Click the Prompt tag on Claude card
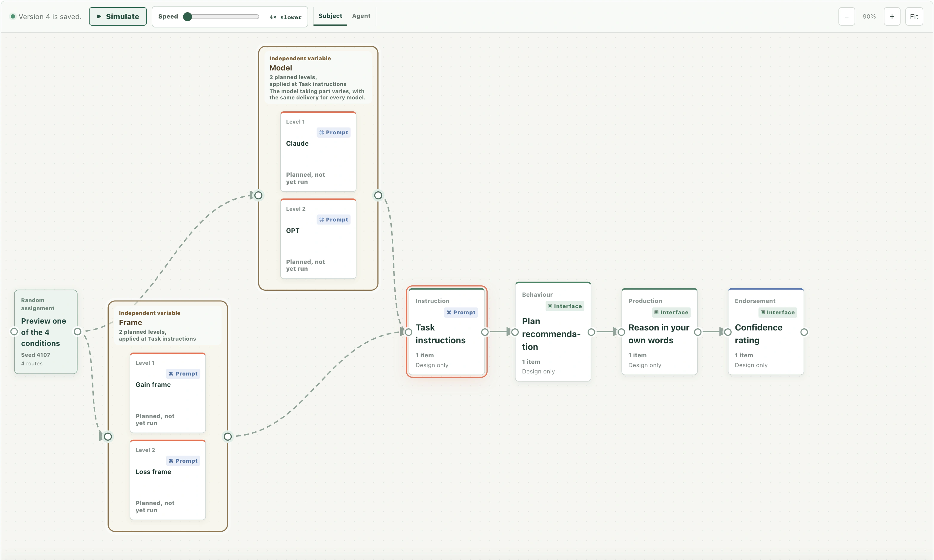Screen dimensions: 934x560 pyautogui.click(x=334, y=133)
